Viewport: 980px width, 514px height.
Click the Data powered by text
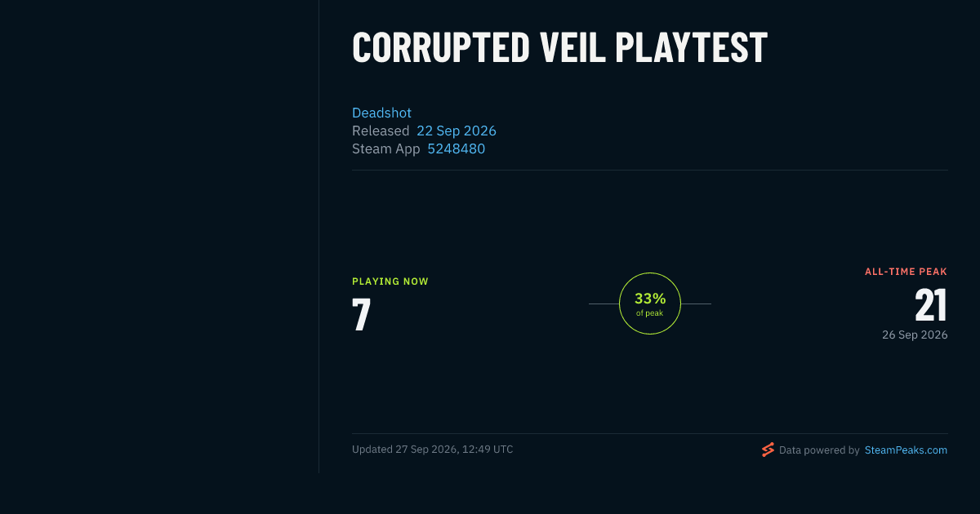point(819,450)
